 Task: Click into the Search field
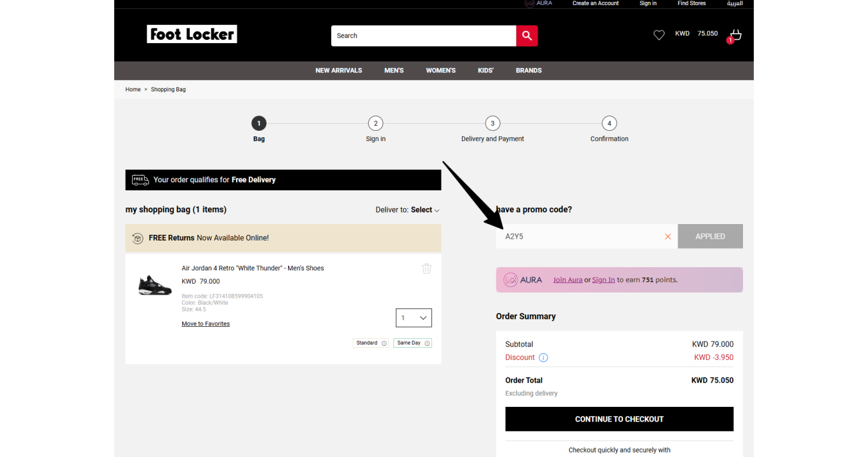[423, 36]
